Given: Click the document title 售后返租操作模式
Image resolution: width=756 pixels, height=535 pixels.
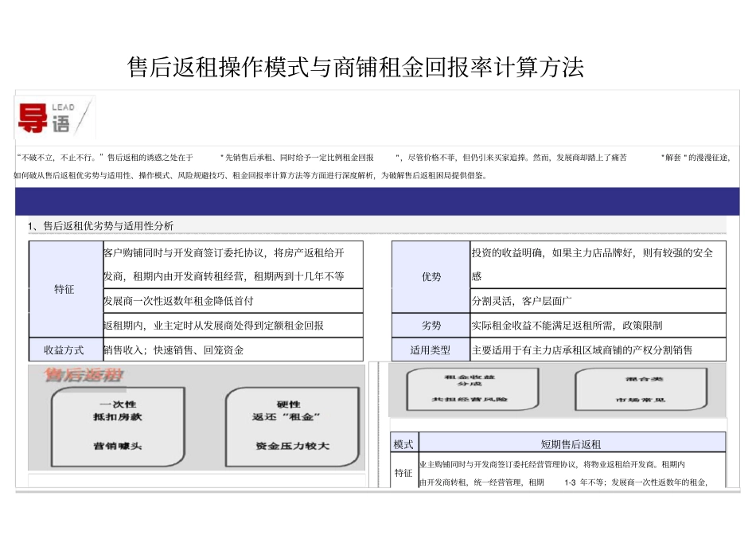Looking at the screenshot, I should coord(356,68).
